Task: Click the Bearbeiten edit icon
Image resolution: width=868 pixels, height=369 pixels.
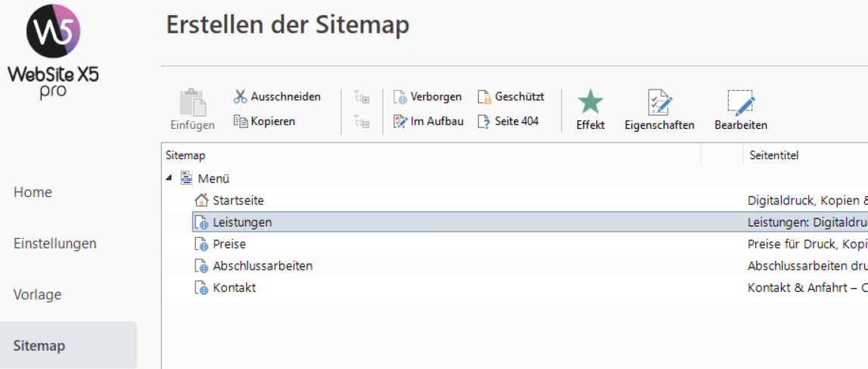Action: click(741, 103)
